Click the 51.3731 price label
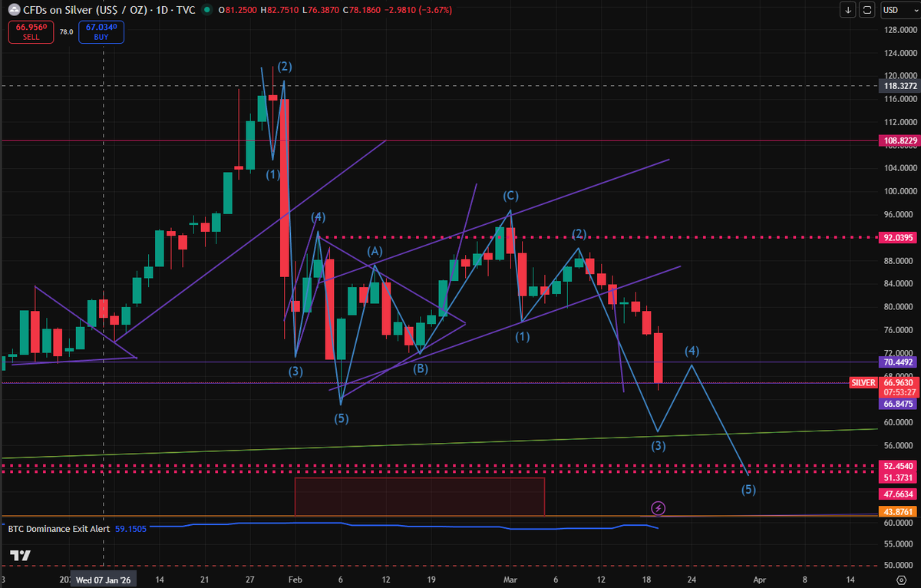 point(899,477)
